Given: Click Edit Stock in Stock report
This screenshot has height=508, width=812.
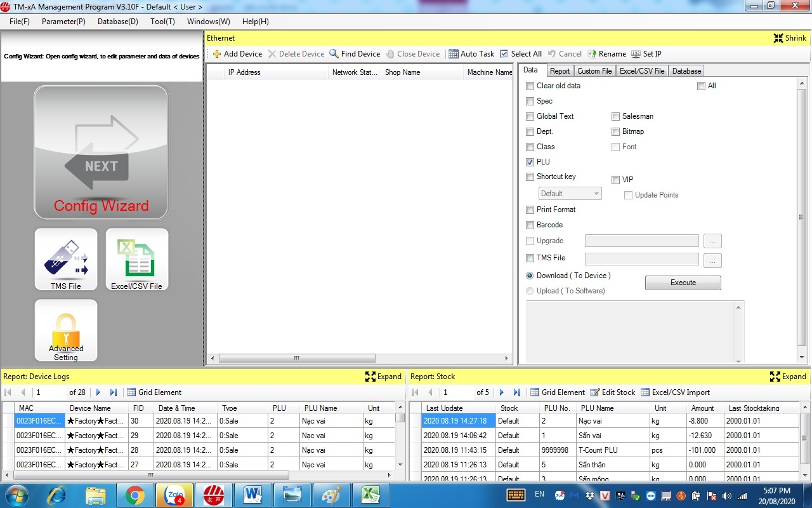Looking at the screenshot, I should pyautogui.click(x=612, y=392).
